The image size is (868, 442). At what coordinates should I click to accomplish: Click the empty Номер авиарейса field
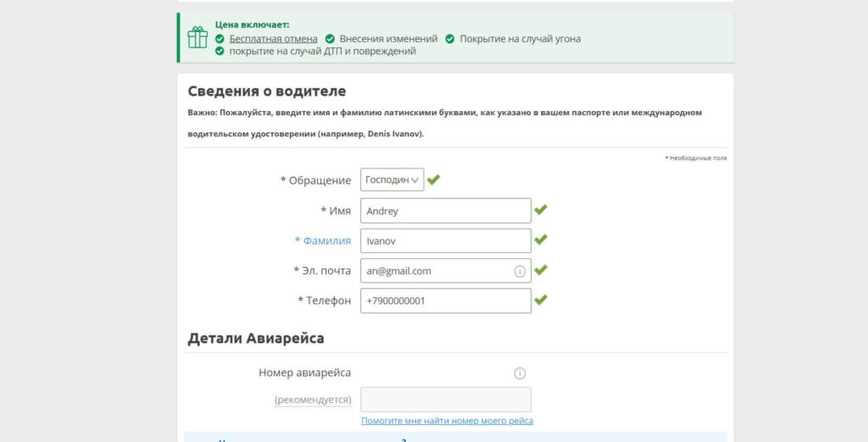coord(445,400)
